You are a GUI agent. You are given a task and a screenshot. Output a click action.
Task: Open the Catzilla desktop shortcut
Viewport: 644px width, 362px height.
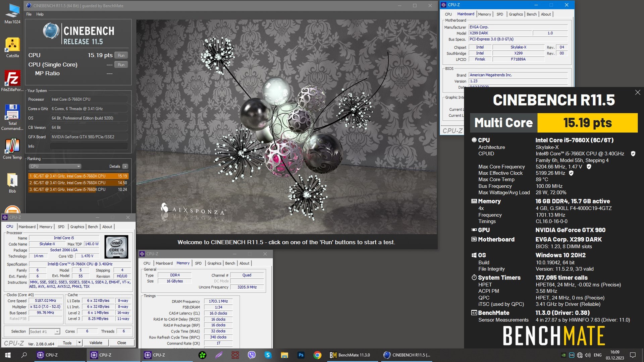coord(12,48)
